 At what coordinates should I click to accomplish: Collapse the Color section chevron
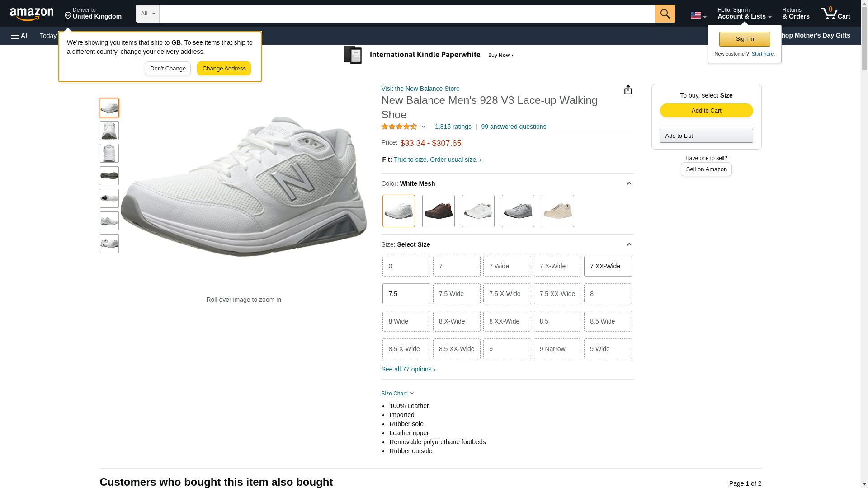(629, 183)
